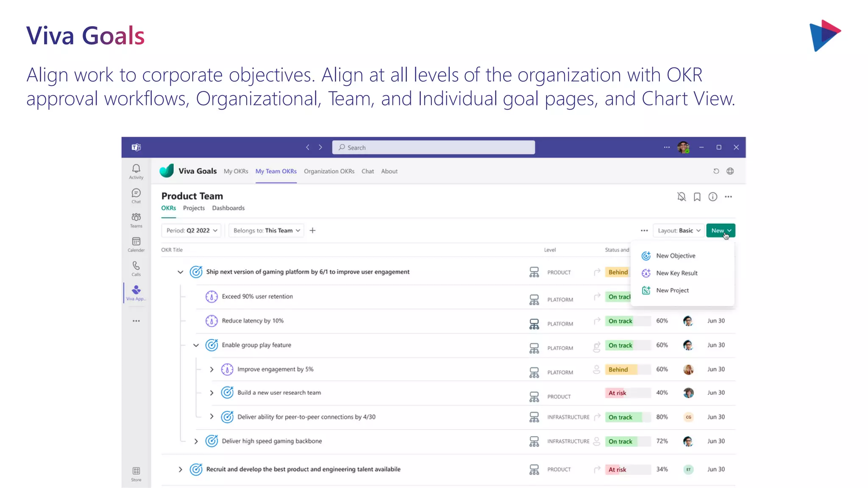Open Calendar in the sidebar
Screen dimensions: 868x488
click(x=136, y=244)
